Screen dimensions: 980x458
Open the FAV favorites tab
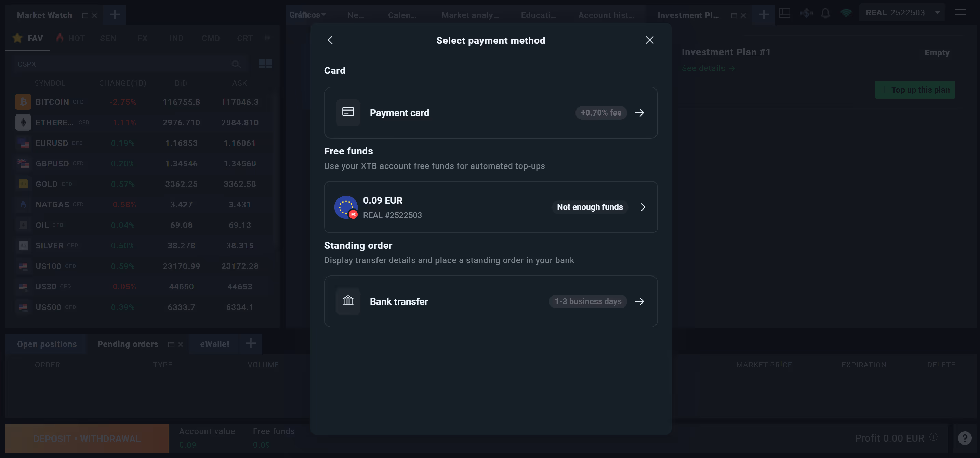28,38
